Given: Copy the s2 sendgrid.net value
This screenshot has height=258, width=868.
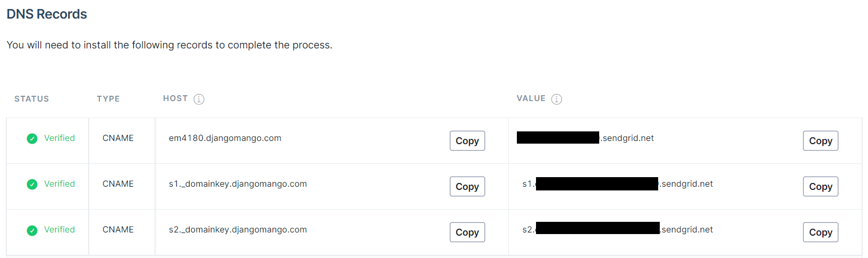Looking at the screenshot, I should pyautogui.click(x=821, y=232).
